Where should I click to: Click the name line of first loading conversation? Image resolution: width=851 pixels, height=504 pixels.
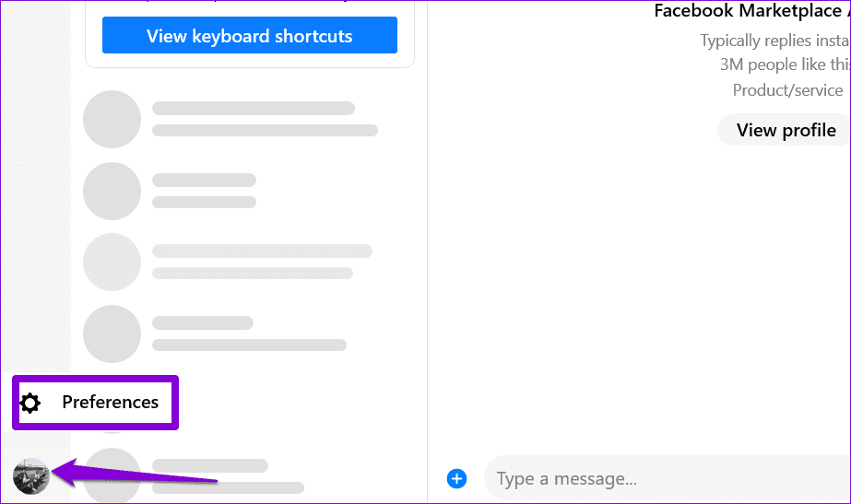click(x=254, y=108)
